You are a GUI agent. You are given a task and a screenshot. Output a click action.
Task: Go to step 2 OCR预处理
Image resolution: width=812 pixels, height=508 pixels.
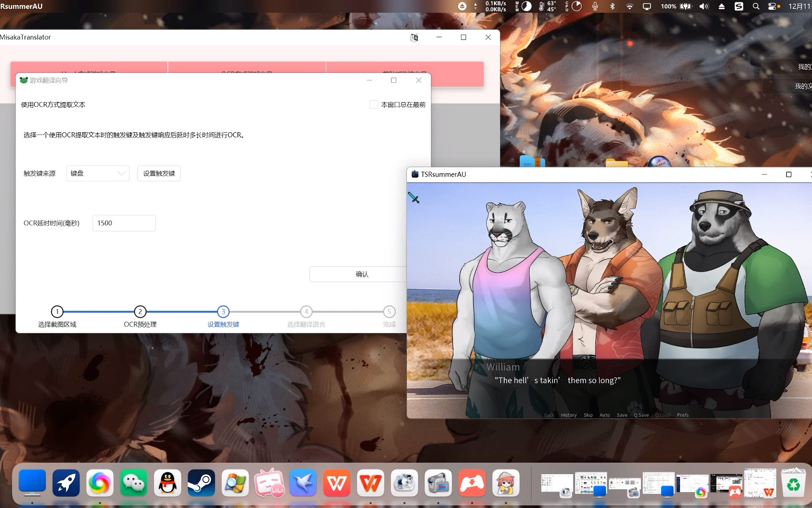tap(140, 317)
